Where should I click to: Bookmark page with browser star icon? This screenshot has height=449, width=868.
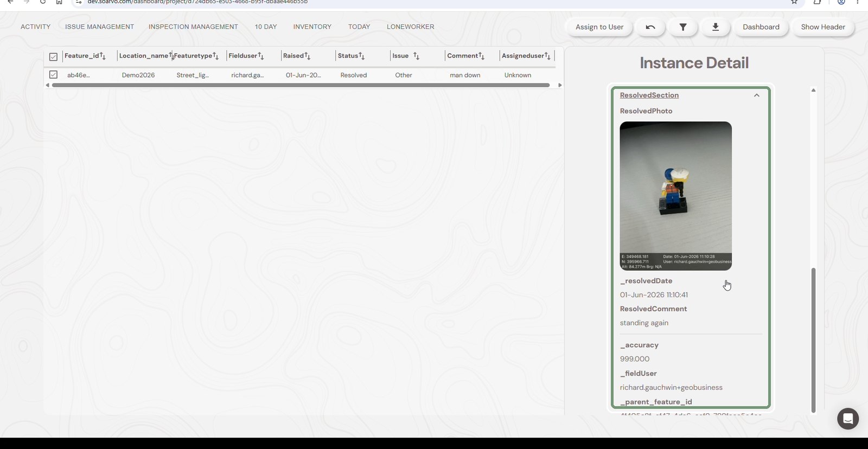[794, 2]
